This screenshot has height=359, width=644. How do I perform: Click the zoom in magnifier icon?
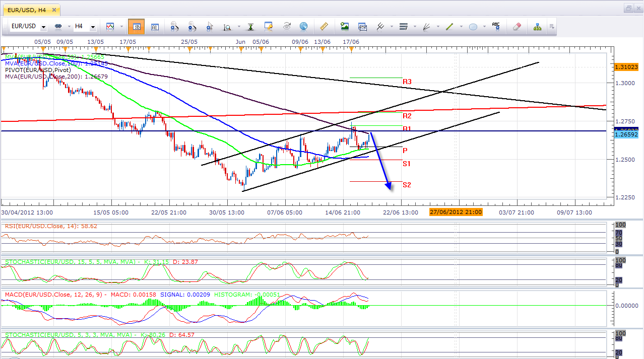click(x=174, y=26)
